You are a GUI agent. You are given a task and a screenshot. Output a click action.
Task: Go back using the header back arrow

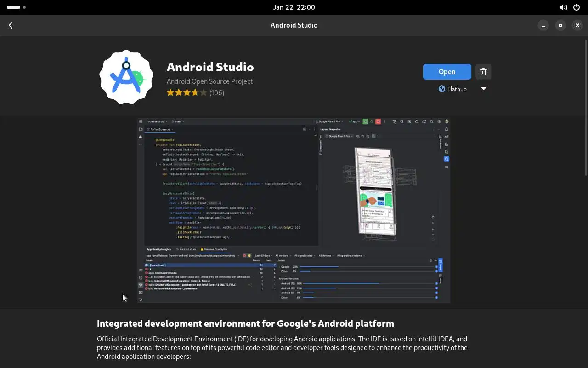coord(11,25)
